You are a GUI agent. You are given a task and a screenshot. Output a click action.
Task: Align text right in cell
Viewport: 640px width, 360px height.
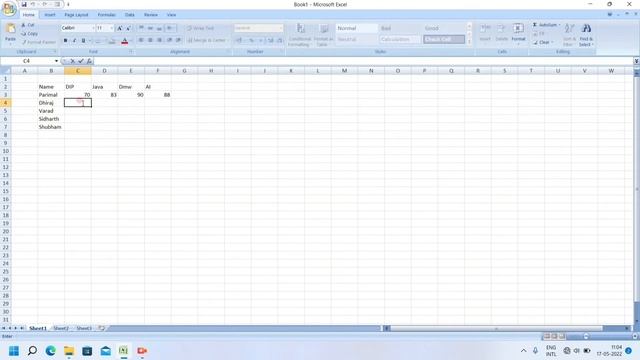click(x=159, y=40)
